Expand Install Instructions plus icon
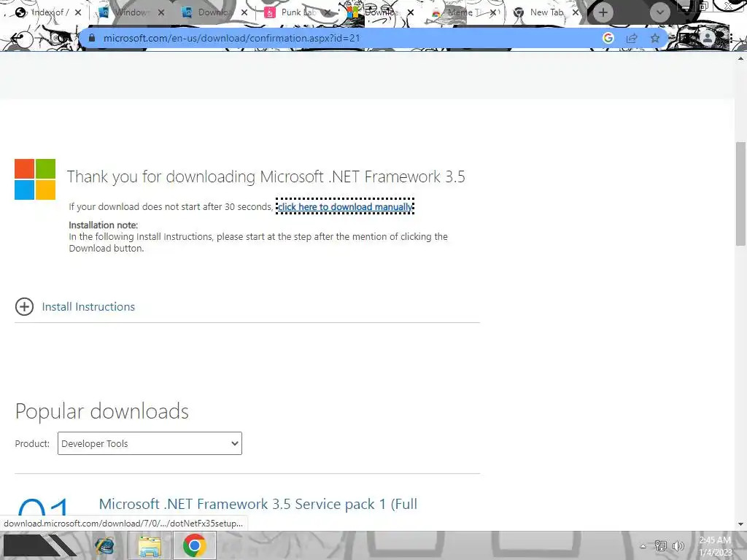747x560 pixels. coord(24,307)
